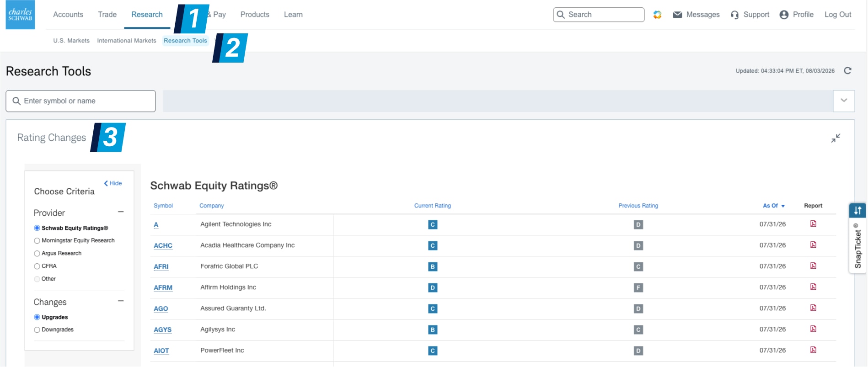Select Argus Research provider
Viewport: 868px width, 367px height.
tap(37, 253)
